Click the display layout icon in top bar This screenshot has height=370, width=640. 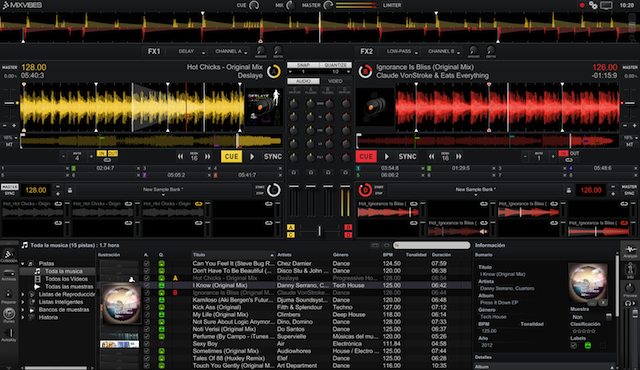click(606, 5)
